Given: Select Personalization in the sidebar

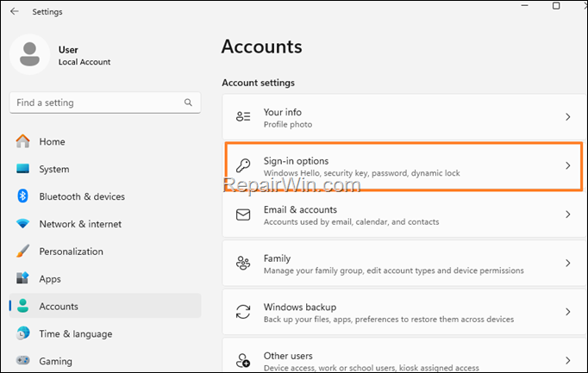Looking at the screenshot, I should coord(105,252).
